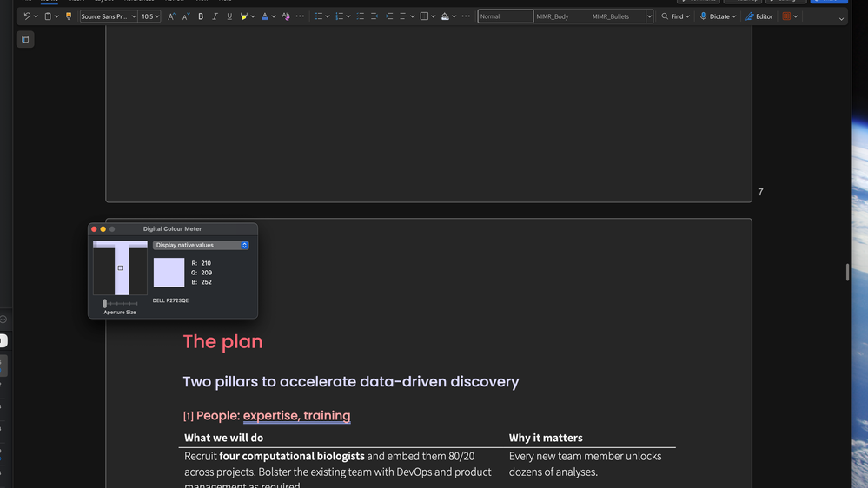Close the Digital Colour Meter window
868x488 pixels.
click(94, 229)
